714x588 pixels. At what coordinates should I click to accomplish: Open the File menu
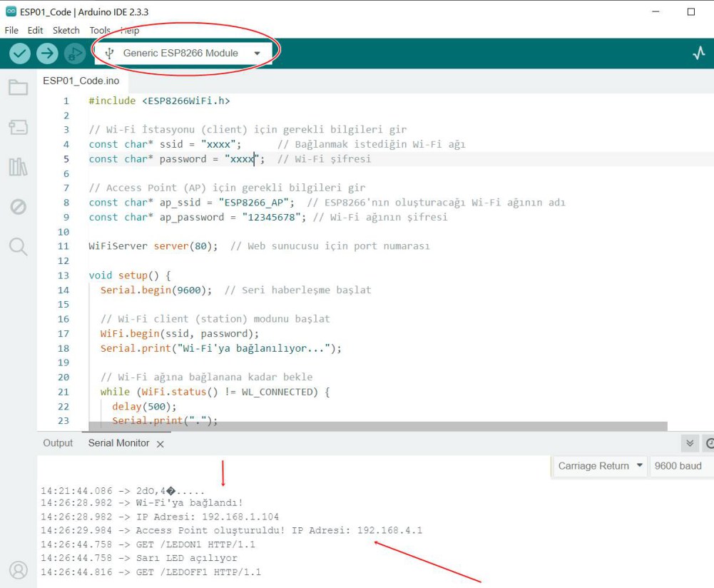click(x=11, y=30)
